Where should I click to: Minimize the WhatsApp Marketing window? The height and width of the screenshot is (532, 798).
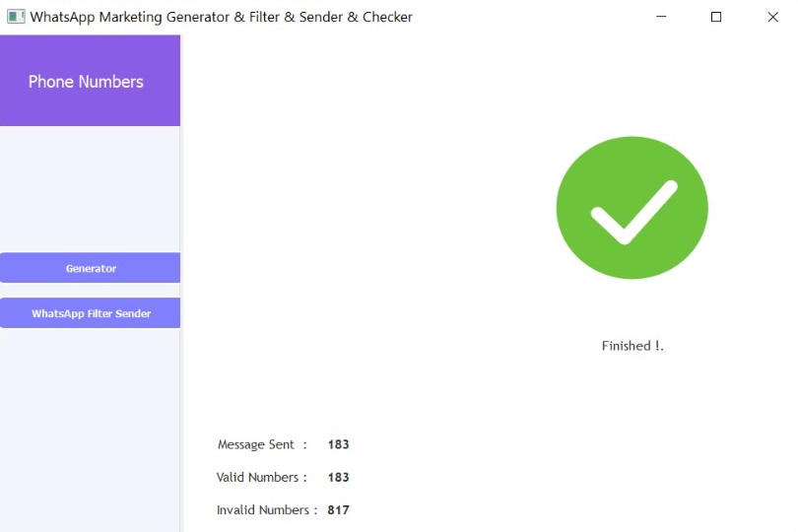(x=661, y=17)
